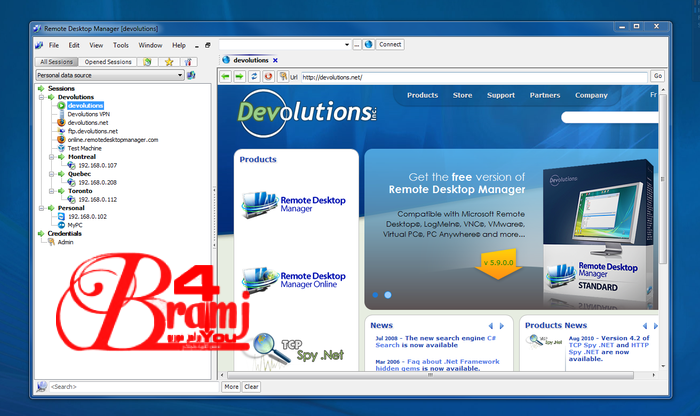The image size is (700, 416).
Task: Click the News next arrow
Action: click(502, 326)
